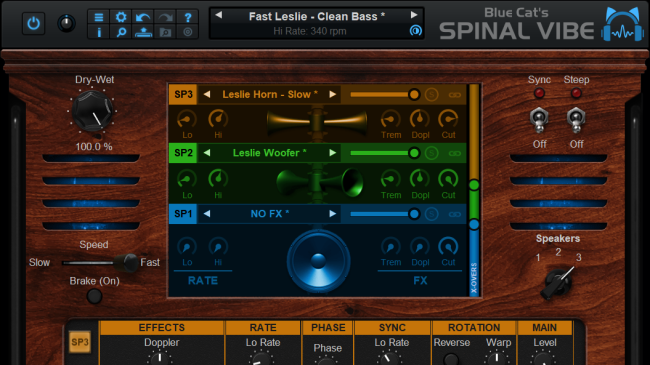The width and height of the screenshot is (650, 365).
Task: Click the SP2 Trem knob
Action: (x=390, y=179)
